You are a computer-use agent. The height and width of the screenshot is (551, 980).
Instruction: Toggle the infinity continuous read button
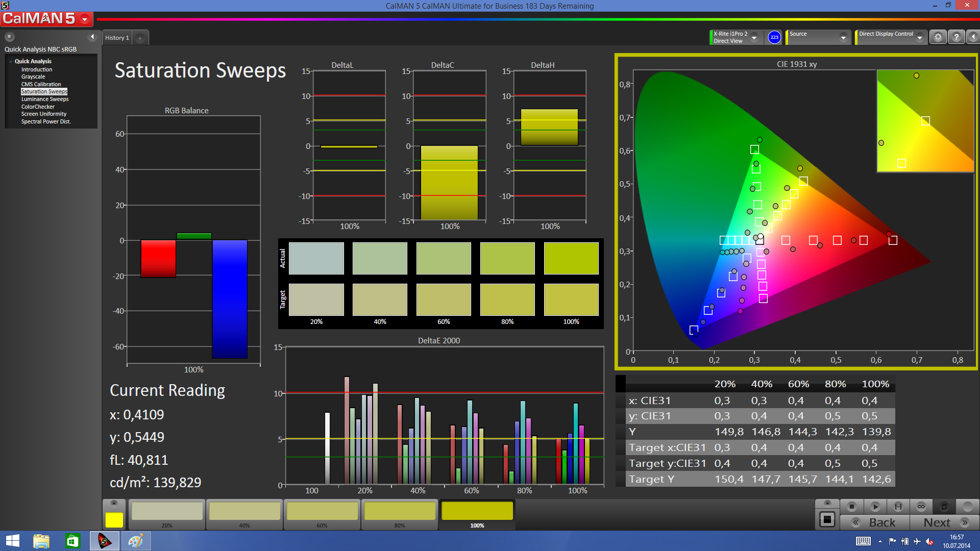921,507
